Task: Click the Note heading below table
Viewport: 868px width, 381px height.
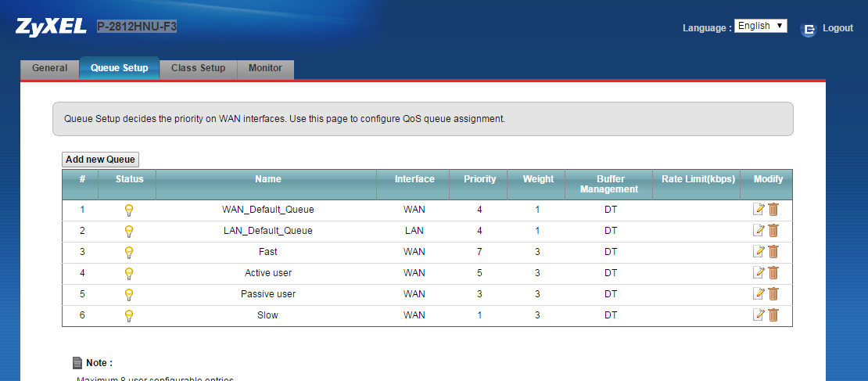Action: (x=99, y=363)
